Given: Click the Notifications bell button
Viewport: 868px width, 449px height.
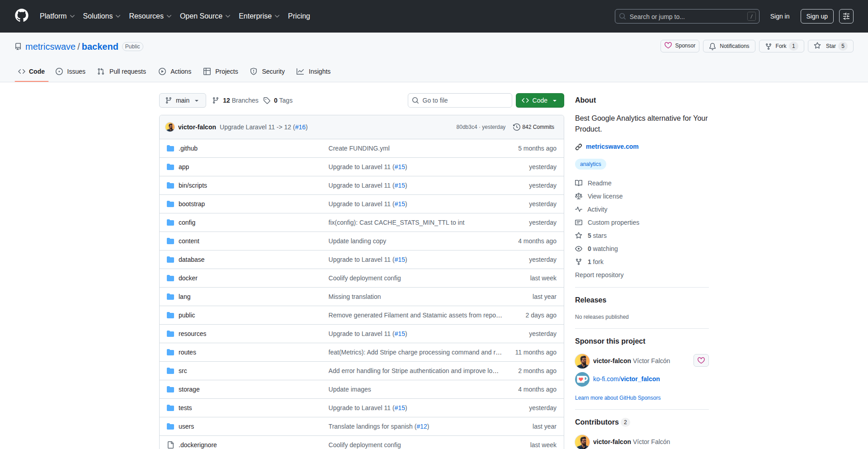Looking at the screenshot, I should click(729, 46).
